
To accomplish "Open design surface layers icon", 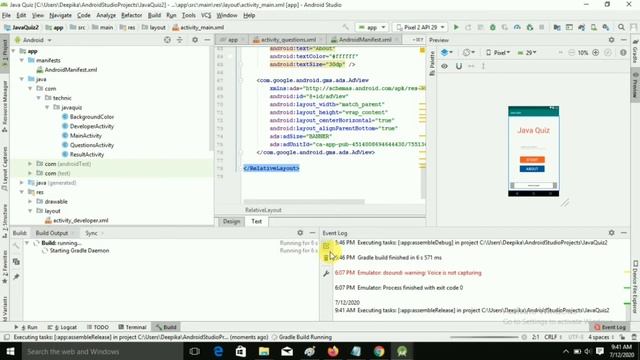I will (x=447, y=53).
